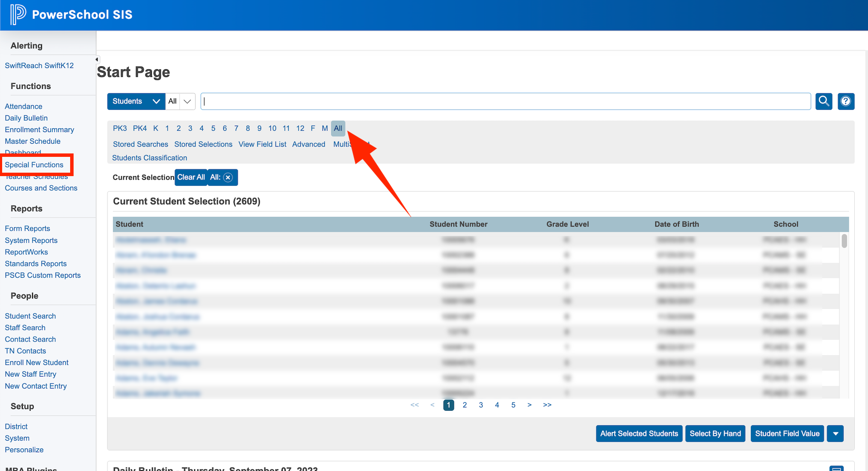Image resolution: width=868 pixels, height=471 pixels.
Task: Click the PowerSchool SIS logo
Action: coord(70,14)
